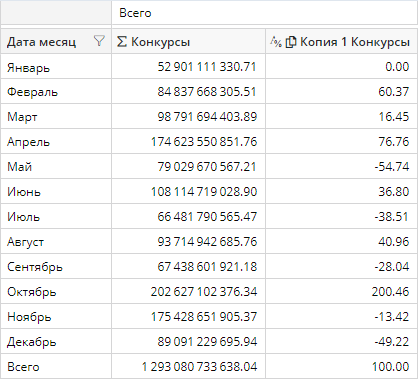Select the Конкурсы column header
Image resolution: width=418 pixels, height=379 pixels.
pyautogui.click(x=189, y=41)
